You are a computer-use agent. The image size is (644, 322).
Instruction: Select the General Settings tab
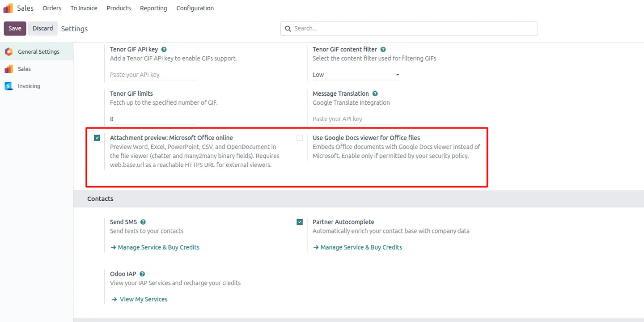(37, 52)
